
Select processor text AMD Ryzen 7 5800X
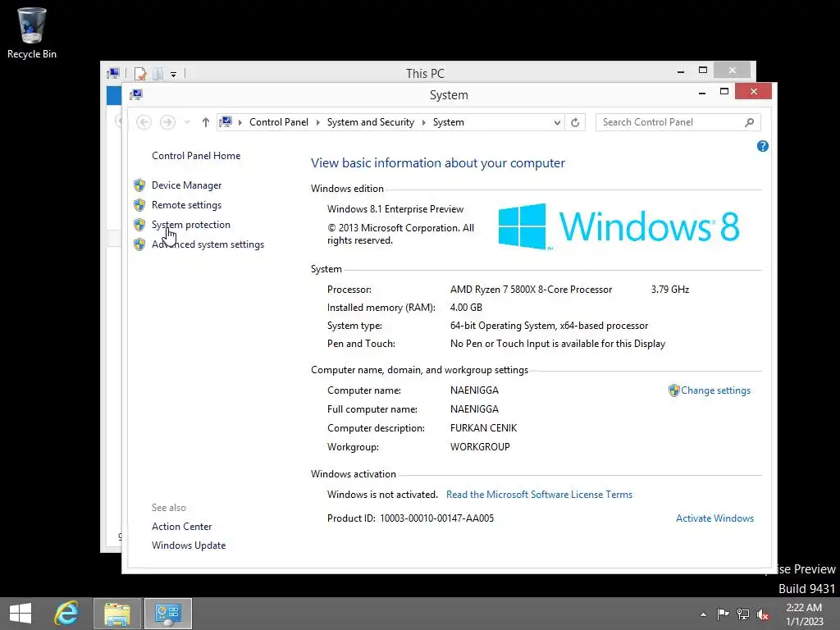point(531,290)
